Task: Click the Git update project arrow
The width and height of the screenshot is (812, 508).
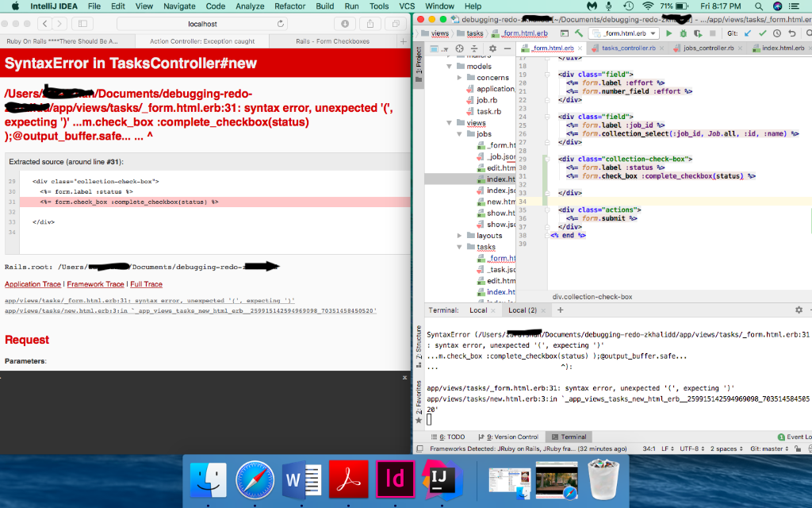Action: tap(747, 33)
